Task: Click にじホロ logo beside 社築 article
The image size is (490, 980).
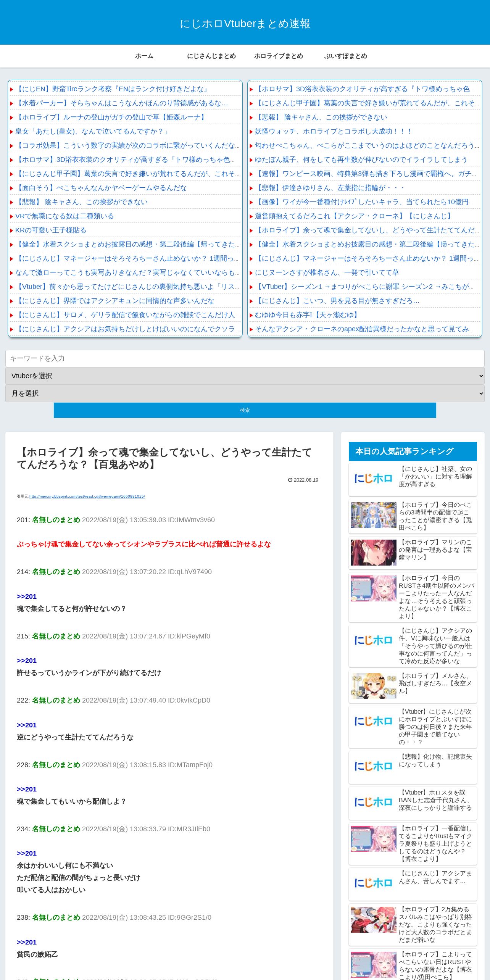Action: coord(373,479)
